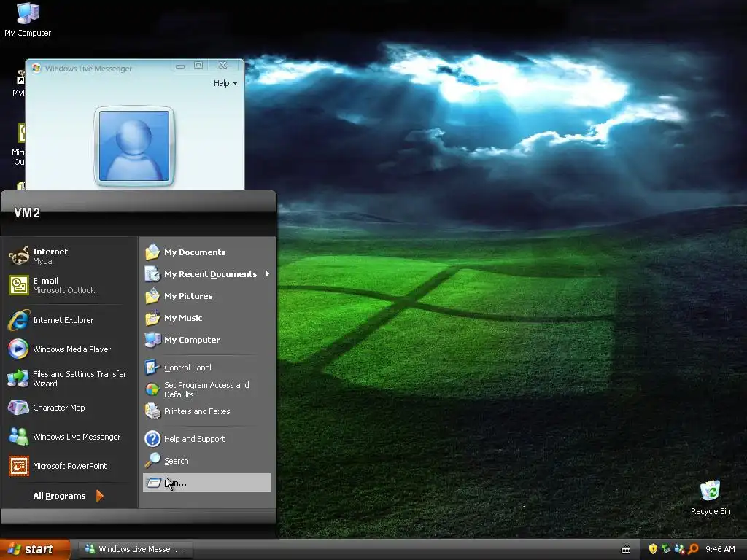Click the magnifier tray icon

click(x=693, y=549)
